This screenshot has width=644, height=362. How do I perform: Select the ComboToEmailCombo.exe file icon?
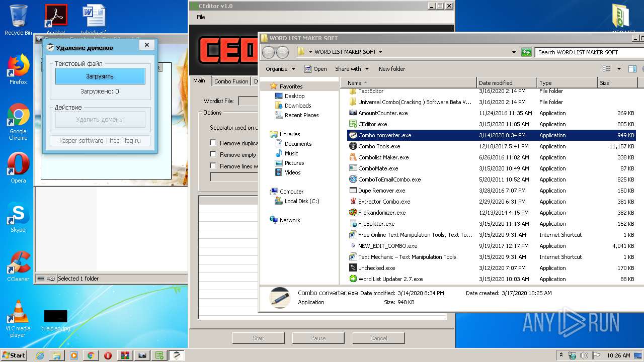[x=353, y=179]
